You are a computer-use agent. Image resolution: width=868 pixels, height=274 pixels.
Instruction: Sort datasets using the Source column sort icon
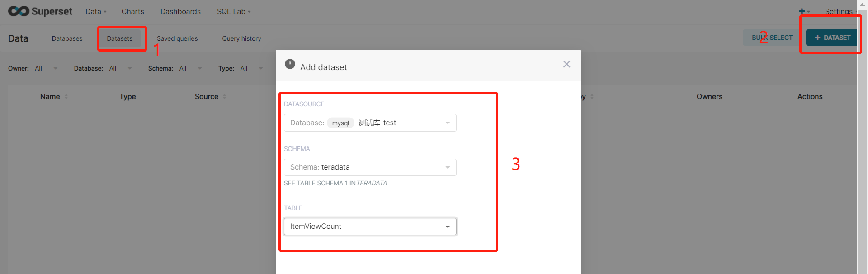click(224, 96)
